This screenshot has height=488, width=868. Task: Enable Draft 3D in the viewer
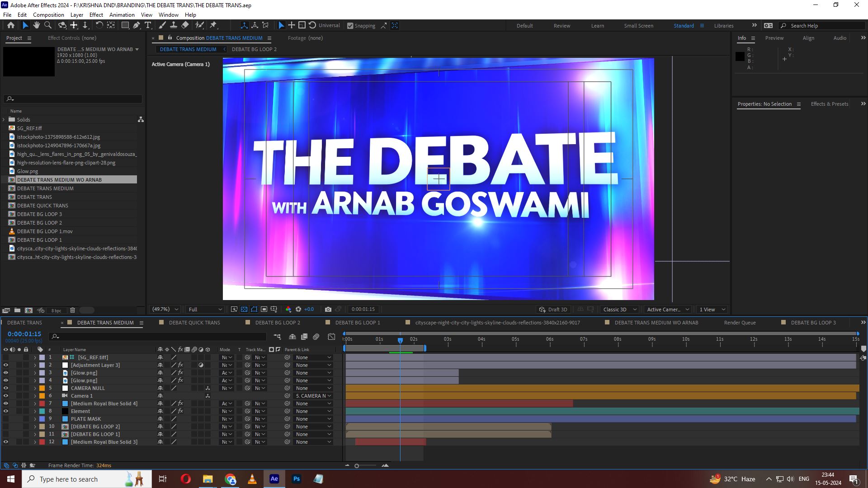[x=553, y=310]
